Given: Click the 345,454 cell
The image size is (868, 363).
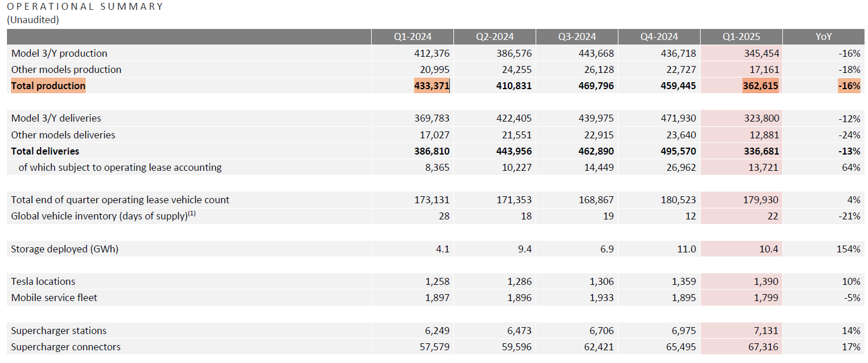Looking at the screenshot, I should coord(761,53).
